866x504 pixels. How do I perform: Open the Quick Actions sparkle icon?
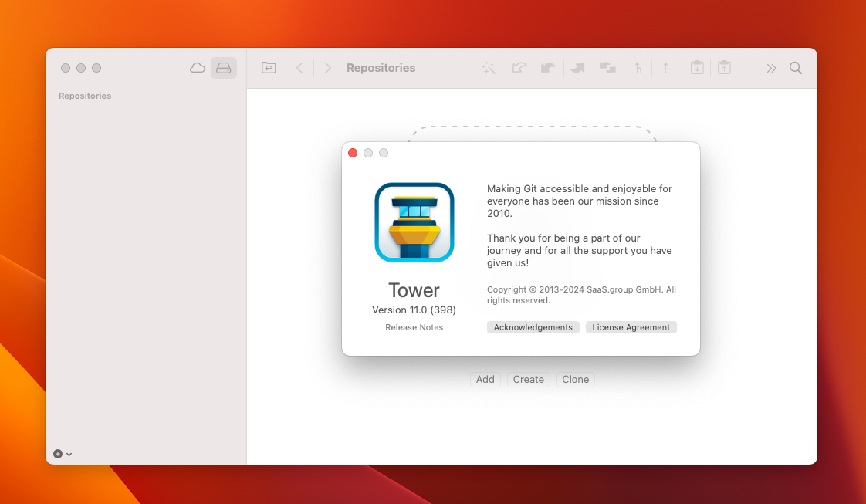coord(489,68)
